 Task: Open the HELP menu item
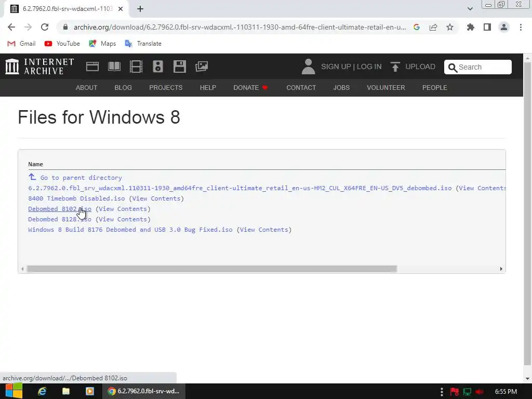coord(208,87)
